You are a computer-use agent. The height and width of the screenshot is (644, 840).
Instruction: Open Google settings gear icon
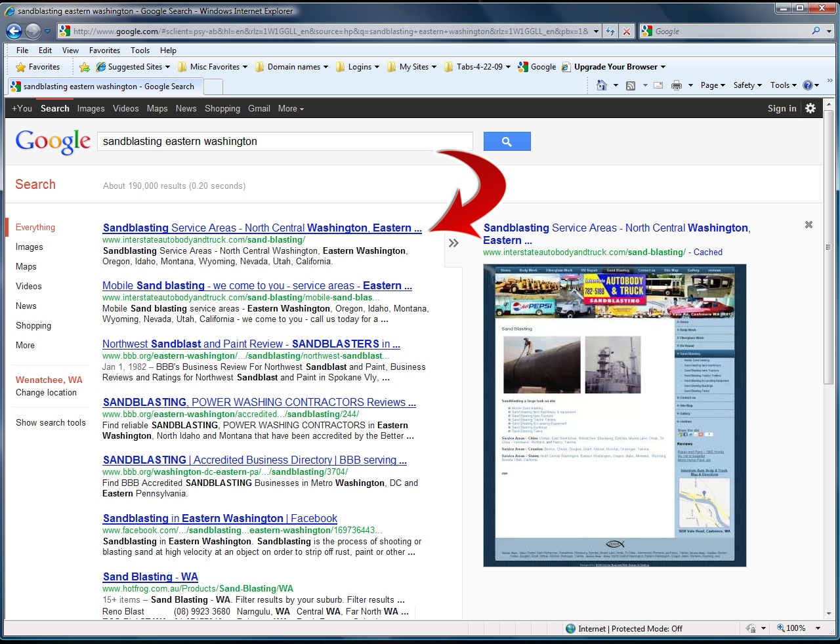(810, 108)
